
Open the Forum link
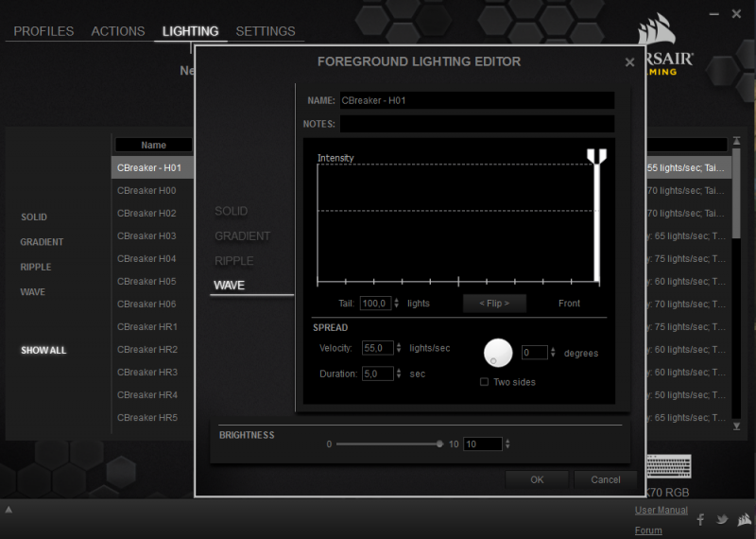[648, 530]
